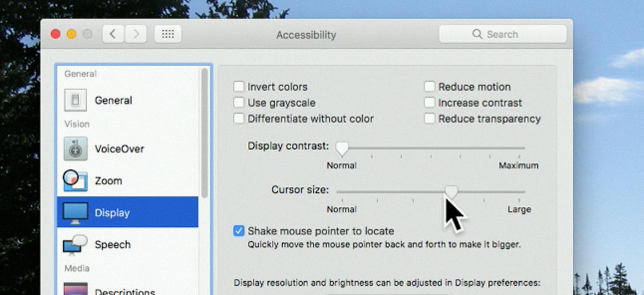Select General row label in sidebar
The height and width of the screenshot is (295, 644).
pos(113,100)
